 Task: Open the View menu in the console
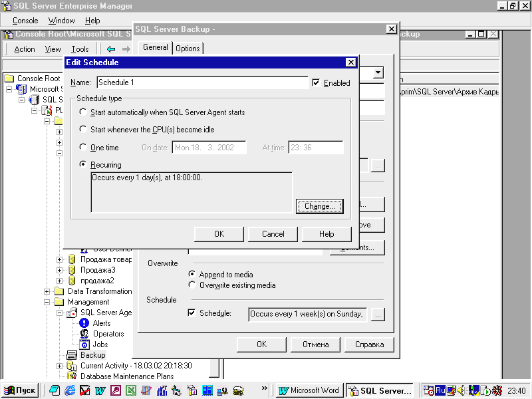coord(53,49)
